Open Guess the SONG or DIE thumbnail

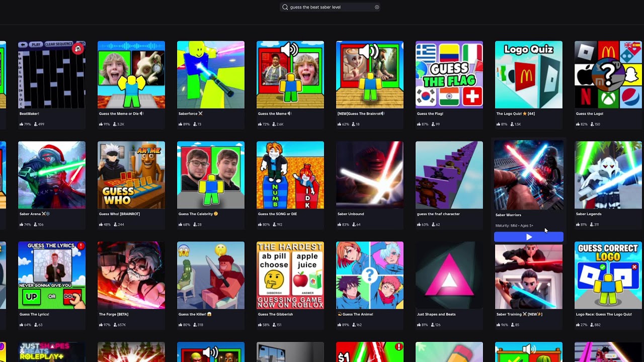pos(290,175)
